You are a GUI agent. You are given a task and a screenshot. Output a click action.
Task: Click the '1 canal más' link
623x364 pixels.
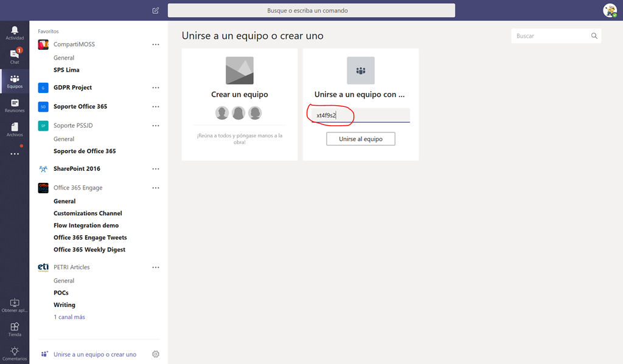[69, 317]
